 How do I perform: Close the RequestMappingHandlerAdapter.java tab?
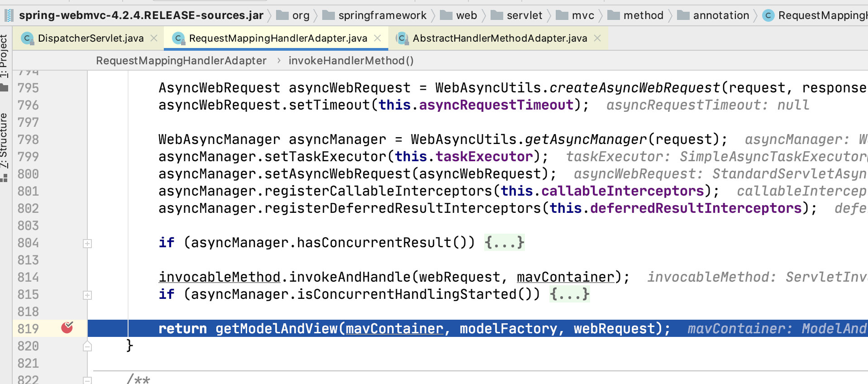(377, 38)
